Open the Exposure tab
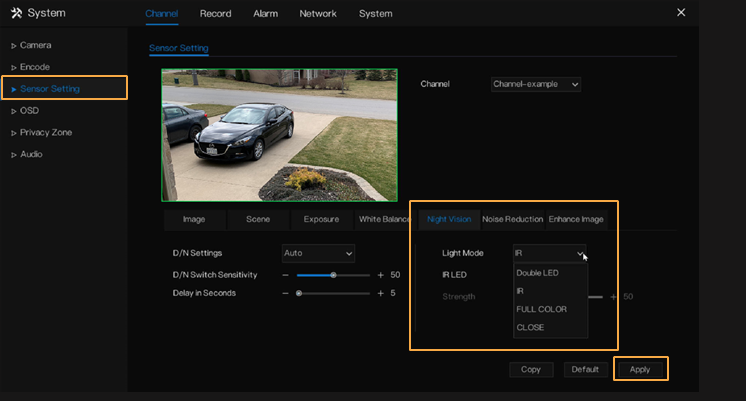Screen dimensions: 746x401 pos(321,219)
